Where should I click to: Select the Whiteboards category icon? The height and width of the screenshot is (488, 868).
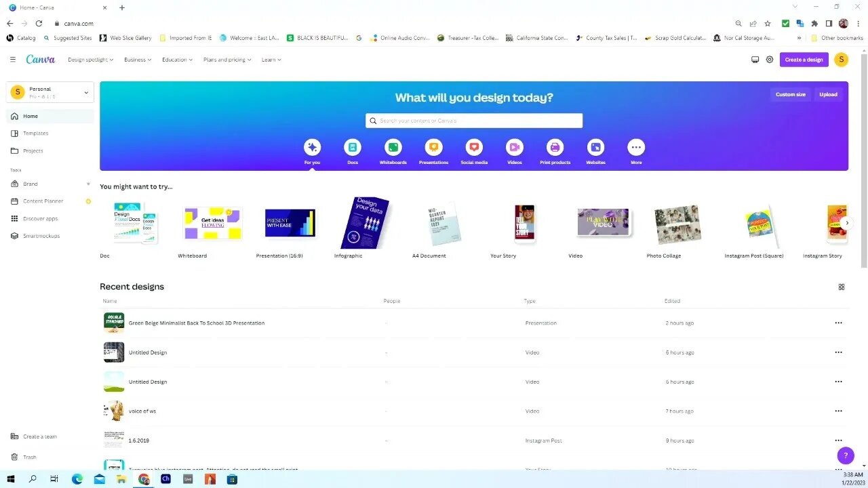[393, 147]
